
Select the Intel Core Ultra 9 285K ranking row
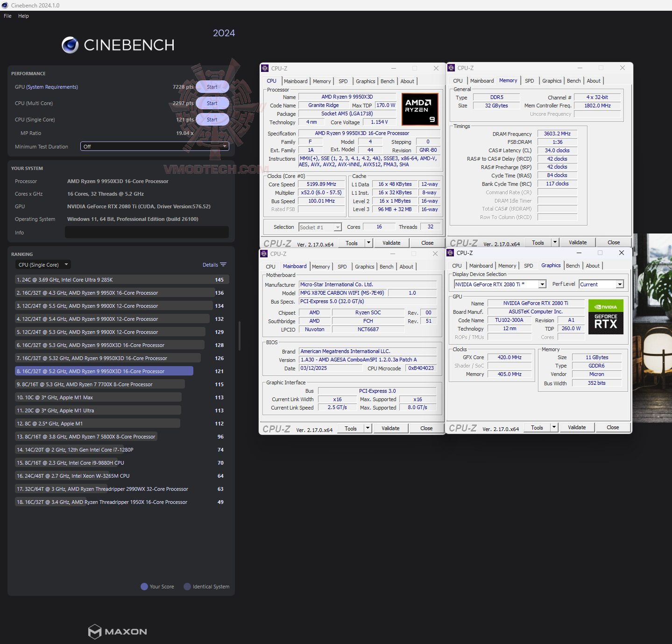[122, 280]
